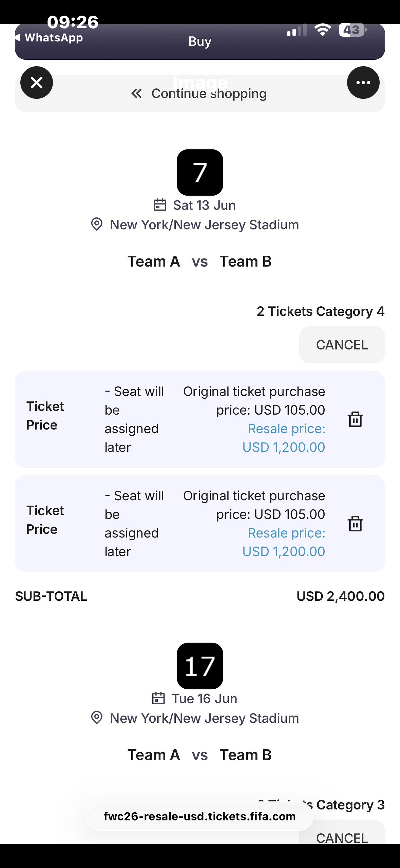Tap the location pin for match 7
This screenshot has width=400, height=868.
(x=97, y=224)
